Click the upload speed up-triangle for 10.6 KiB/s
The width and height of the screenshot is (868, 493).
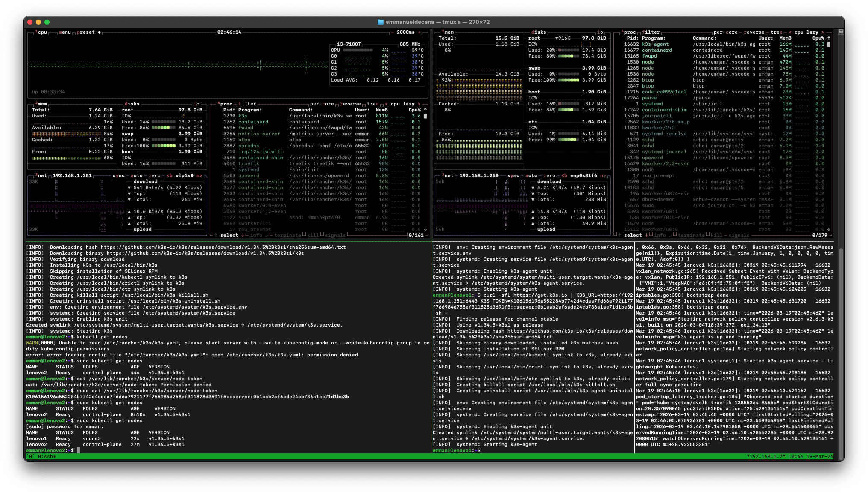[129, 211]
